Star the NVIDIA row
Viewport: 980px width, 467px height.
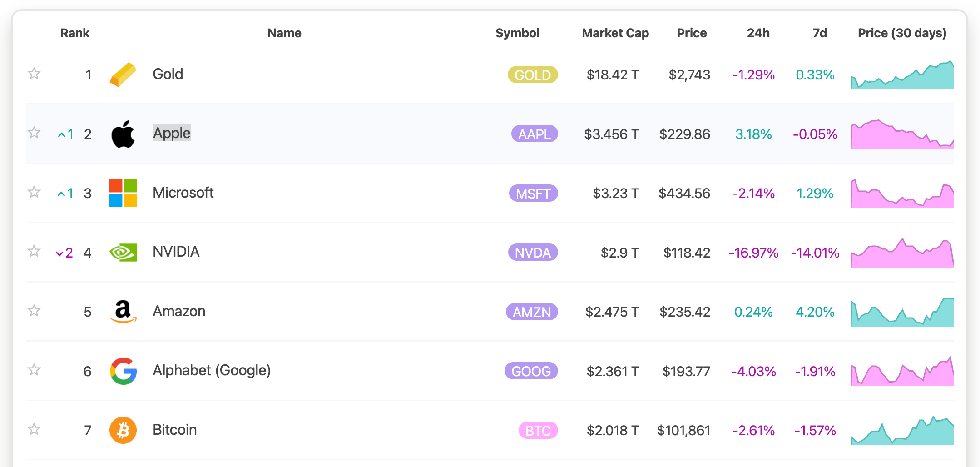(34, 251)
